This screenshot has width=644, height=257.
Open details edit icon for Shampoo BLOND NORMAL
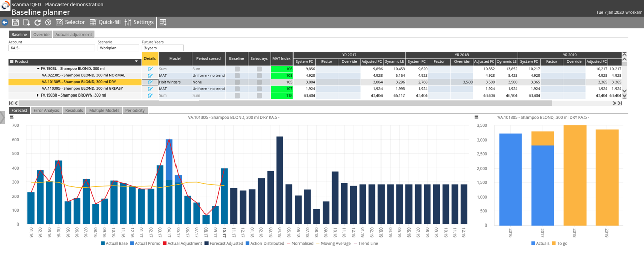point(150,75)
